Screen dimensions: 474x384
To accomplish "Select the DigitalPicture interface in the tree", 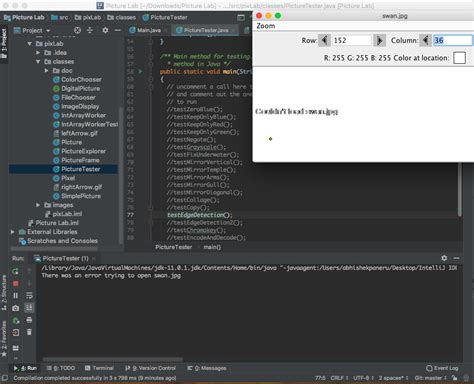I will tap(80, 88).
